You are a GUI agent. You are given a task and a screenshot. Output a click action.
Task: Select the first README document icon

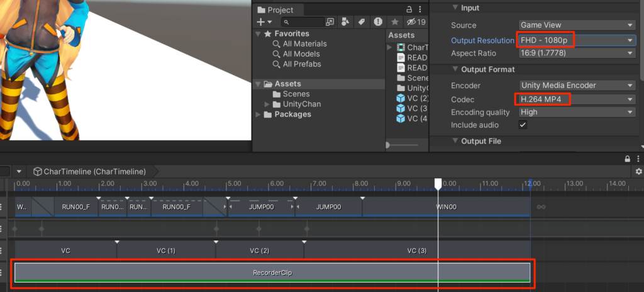tap(401, 57)
